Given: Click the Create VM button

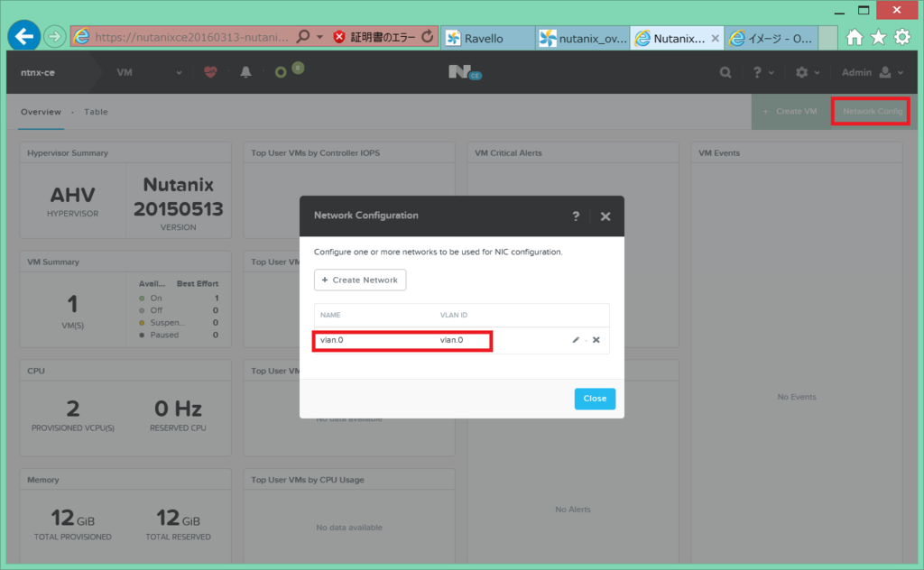Looking at the screenshot, I should [x=790, y=111].
